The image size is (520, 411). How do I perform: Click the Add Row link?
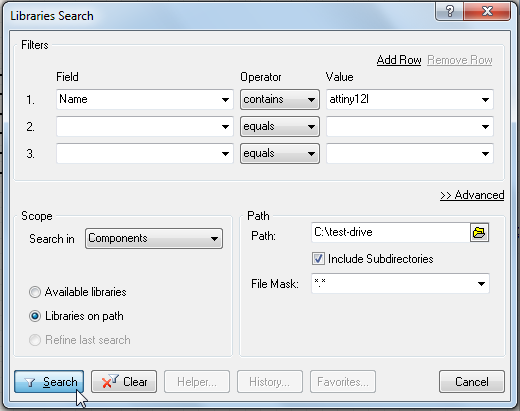399,60
